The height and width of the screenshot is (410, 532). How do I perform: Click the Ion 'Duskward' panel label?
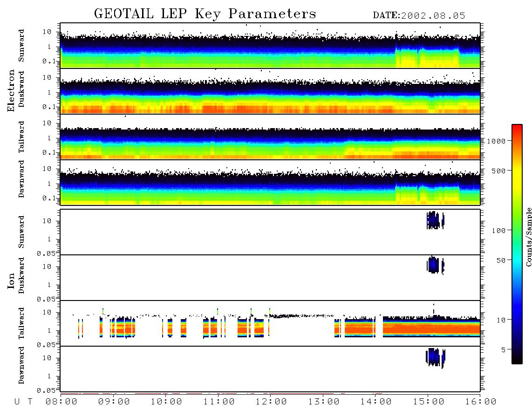(x=21, y=275)
